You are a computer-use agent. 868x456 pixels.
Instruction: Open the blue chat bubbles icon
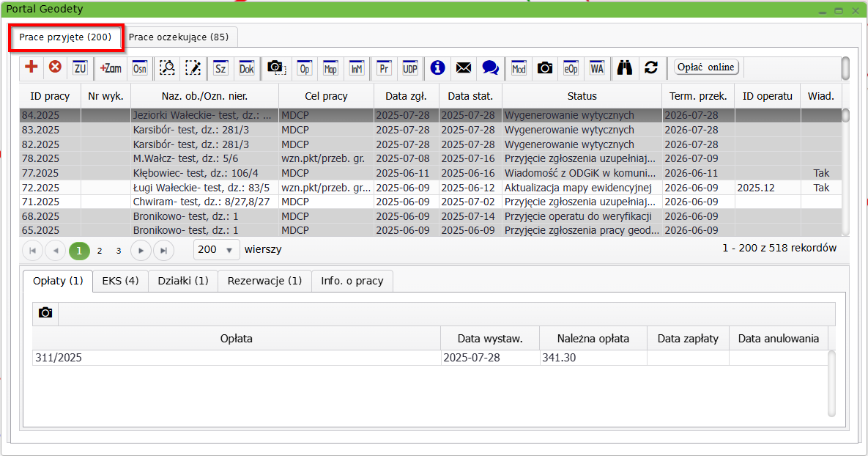(x=490, y=67)
